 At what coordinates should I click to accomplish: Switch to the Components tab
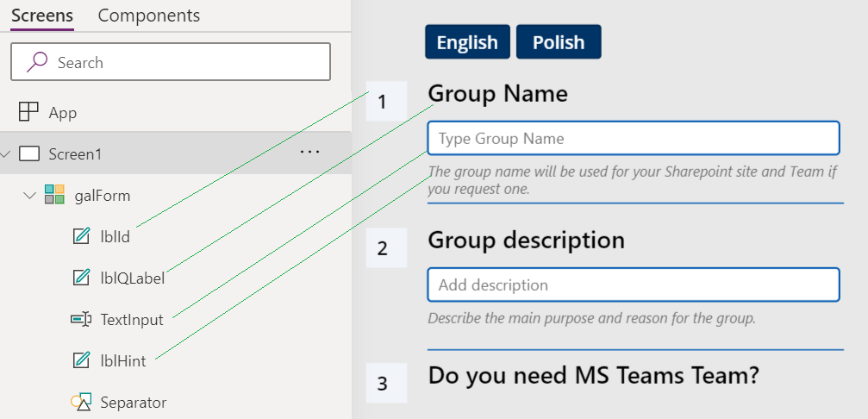(148, 16)
